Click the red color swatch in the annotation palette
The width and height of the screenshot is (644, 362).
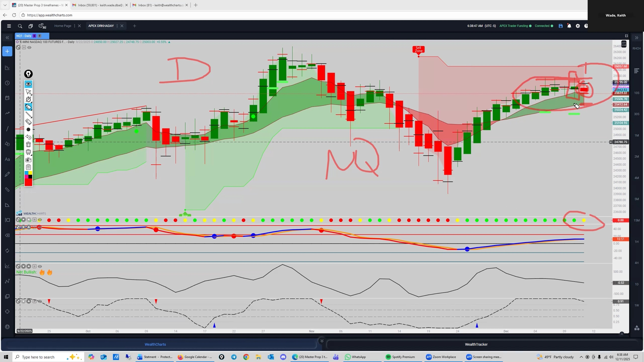pos(29,182)
